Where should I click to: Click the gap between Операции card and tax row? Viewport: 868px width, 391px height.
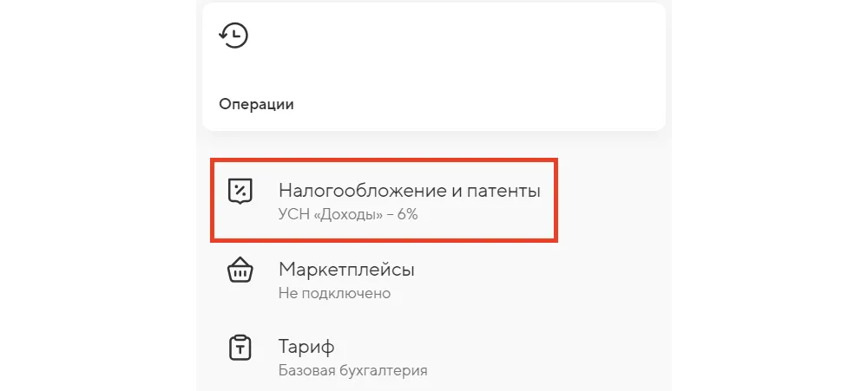[x=434, y=144]
